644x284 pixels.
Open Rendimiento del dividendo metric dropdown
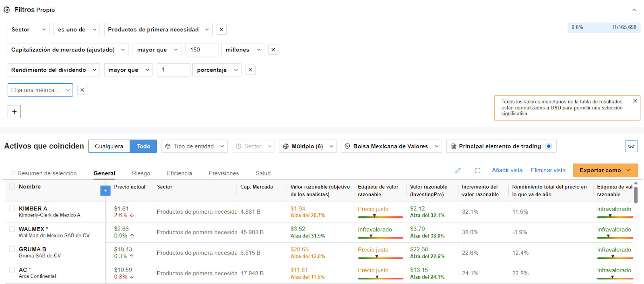[x=54, y=70]
